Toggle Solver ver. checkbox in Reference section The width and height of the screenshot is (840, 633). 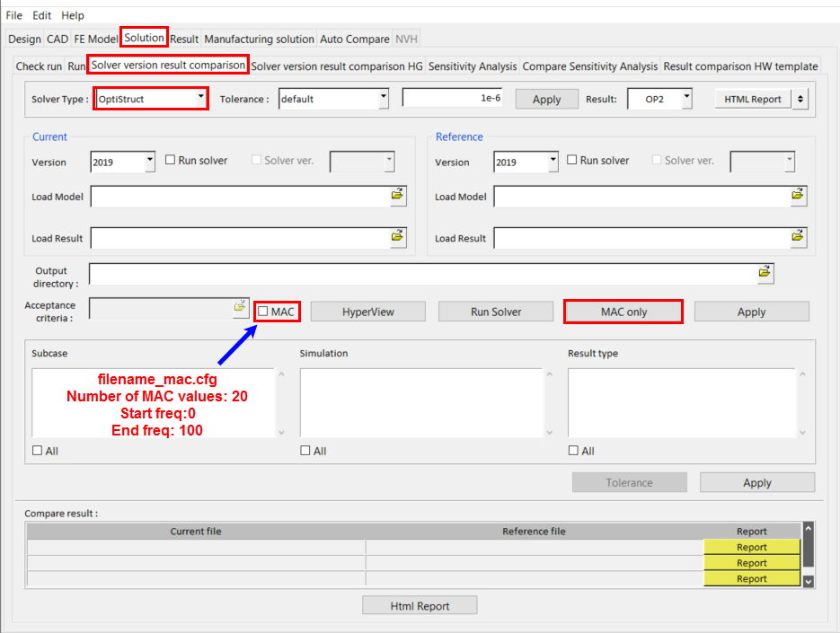click(656, 160)
